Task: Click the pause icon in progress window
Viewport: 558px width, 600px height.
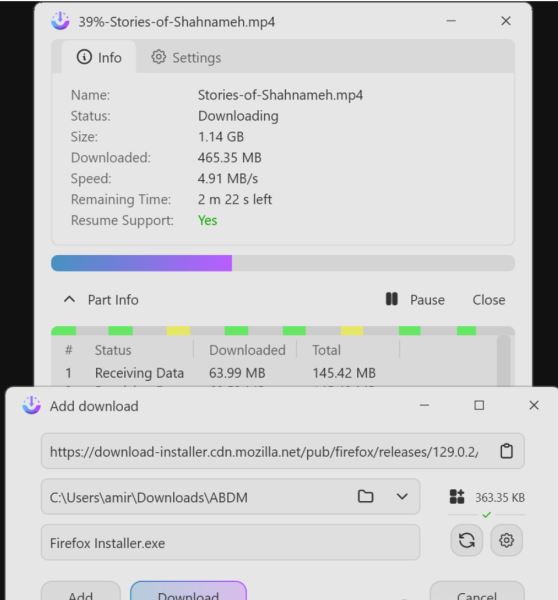Action: pos(392,299)
